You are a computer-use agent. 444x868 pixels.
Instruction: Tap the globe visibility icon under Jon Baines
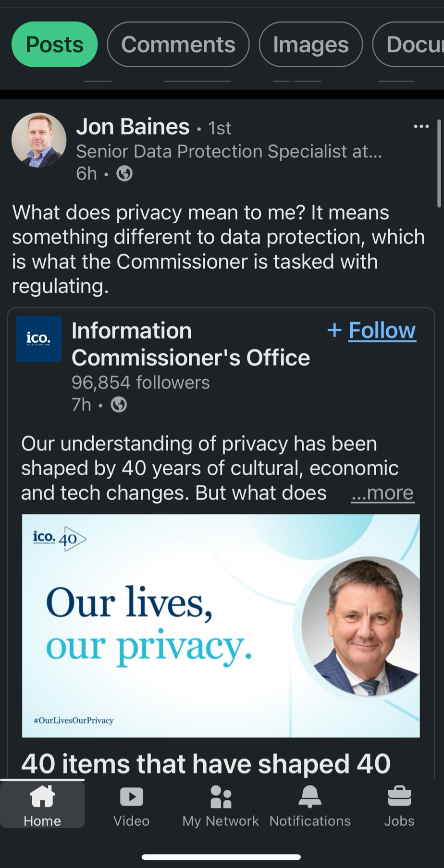pos(124,173)
